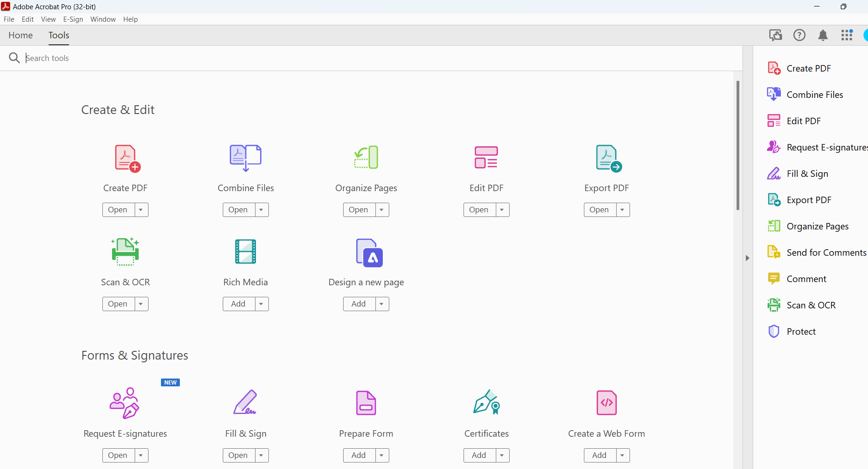Click Open button under Export PDF

pyautogui.click(x=600, y=210)
